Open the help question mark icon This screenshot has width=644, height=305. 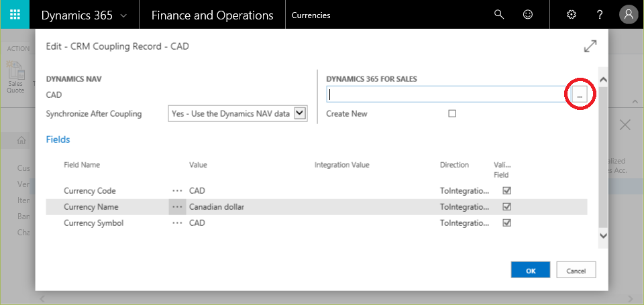pos(600,15)
